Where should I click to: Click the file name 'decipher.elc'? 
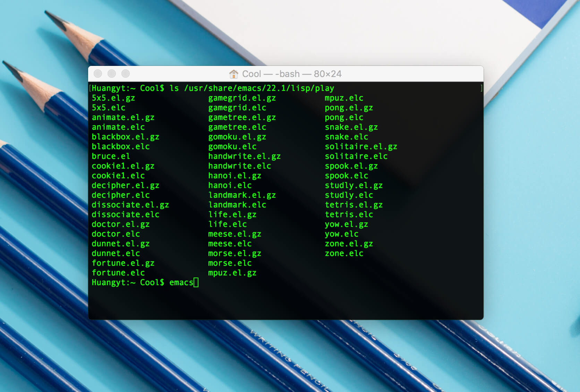pos(121,195)
